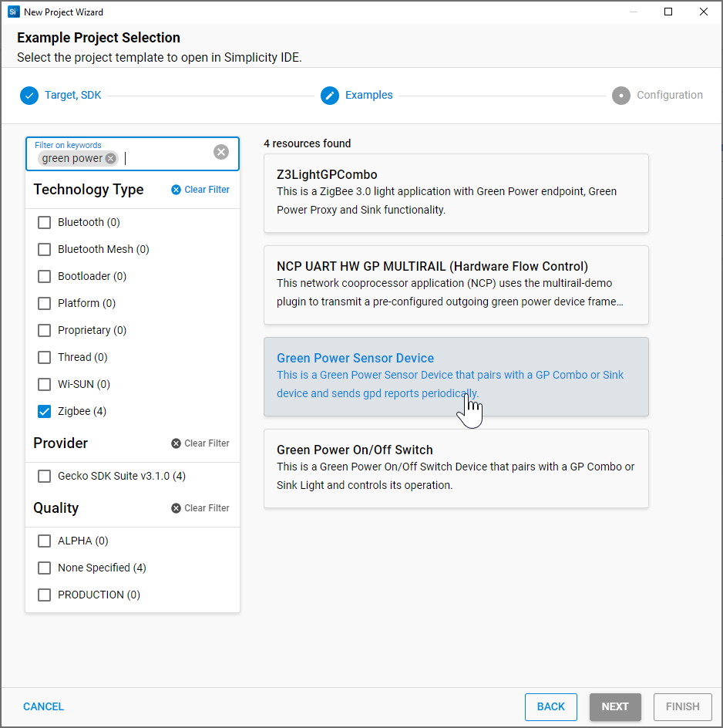This screenshot has height=728, width=723.
Task: Click the Examples step pencil icon
Action: tap(330, 96)
